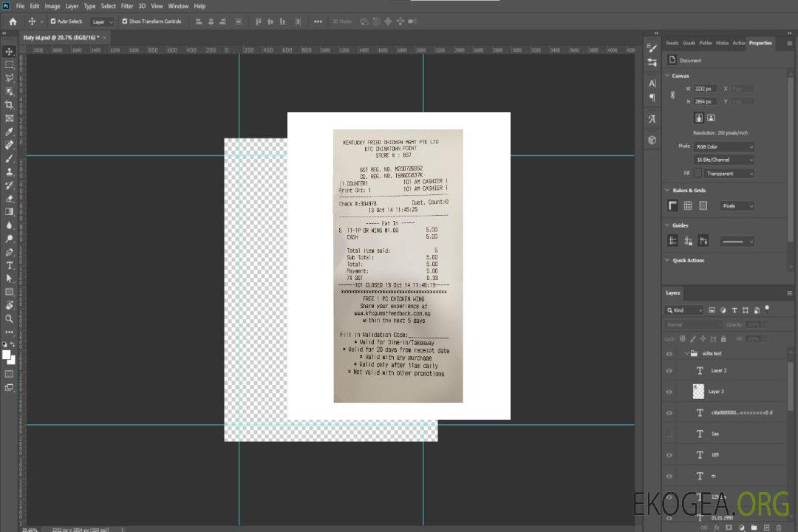798x532 pixels.
Task: Open the Glyphs panel icon
Action: pyautogui.click(x=652, y=119)
